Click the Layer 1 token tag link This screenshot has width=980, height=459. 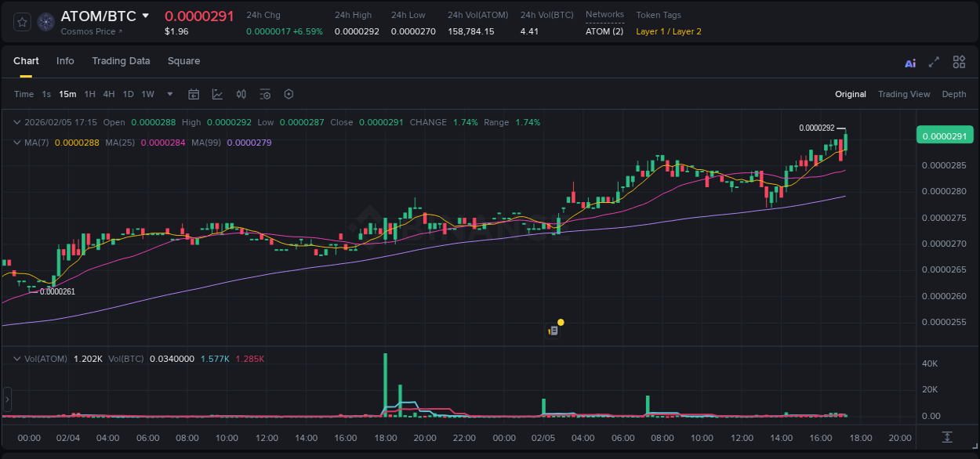coord(651,31)
